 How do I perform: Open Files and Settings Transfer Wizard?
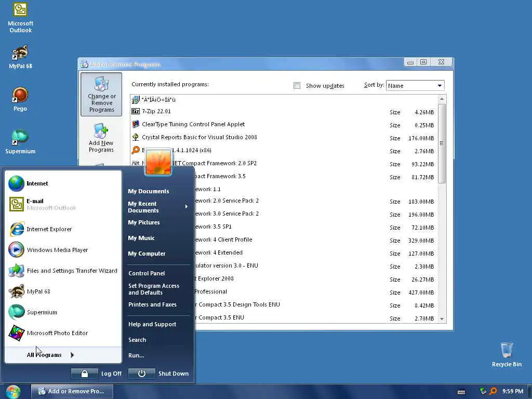coord(63,271)
